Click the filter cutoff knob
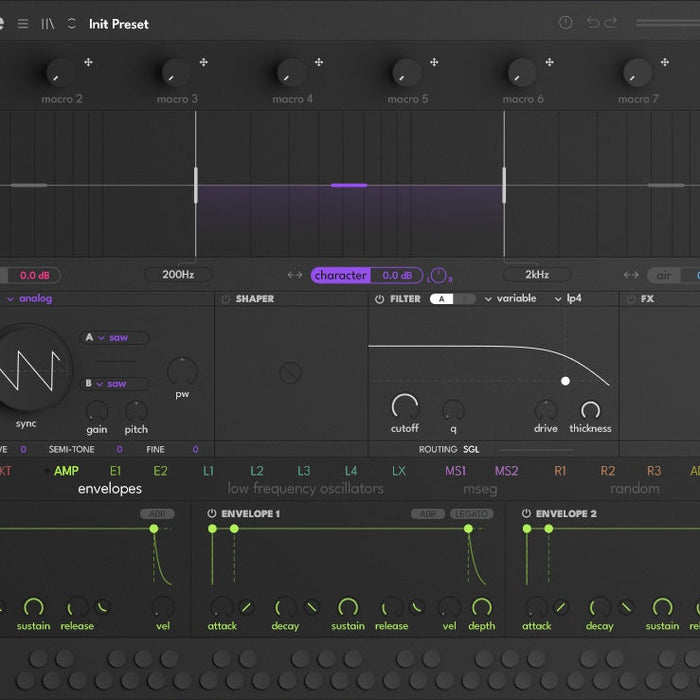Viewport: 700px width, 700px height. point(405,407)
